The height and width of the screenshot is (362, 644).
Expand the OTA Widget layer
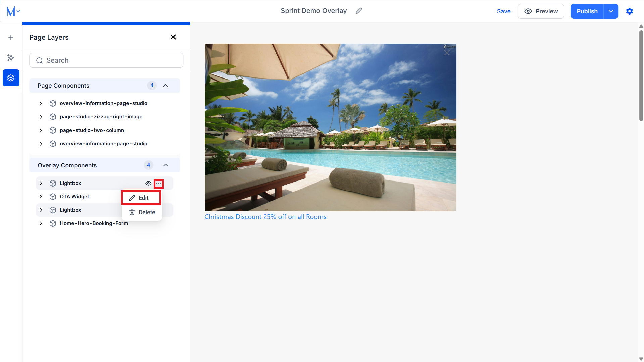(41, 197)
